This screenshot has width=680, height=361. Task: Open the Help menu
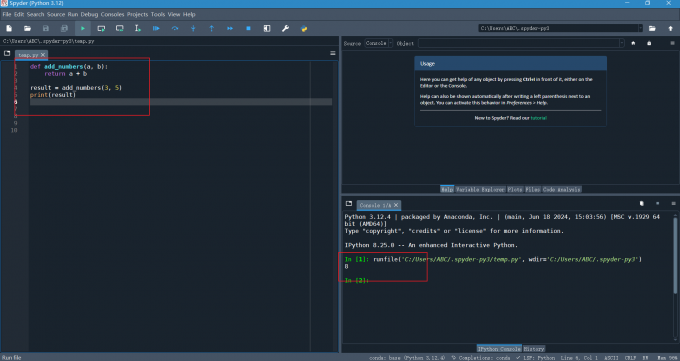pos(189,14)
